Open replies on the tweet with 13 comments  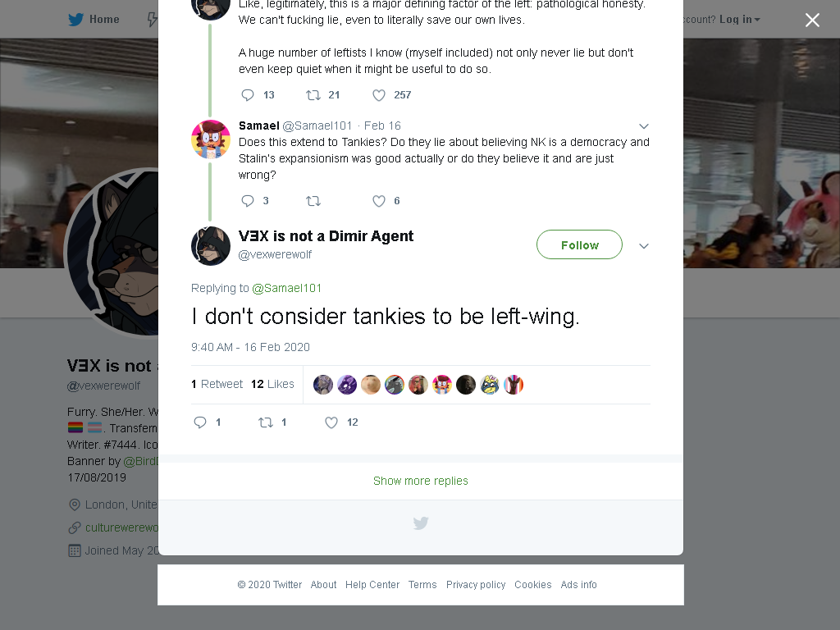248,95
